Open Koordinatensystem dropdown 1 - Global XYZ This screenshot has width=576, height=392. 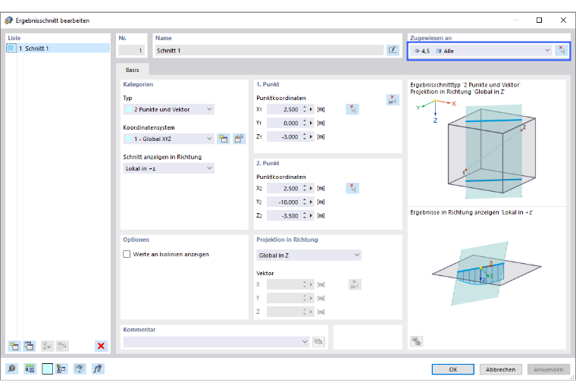pyautogui.click(x=168, y=139)
